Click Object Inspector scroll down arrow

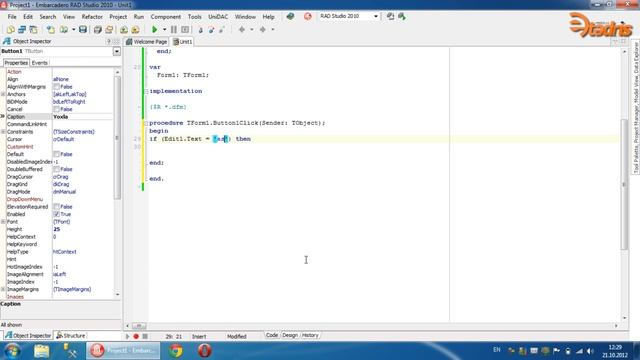point(118,295)
